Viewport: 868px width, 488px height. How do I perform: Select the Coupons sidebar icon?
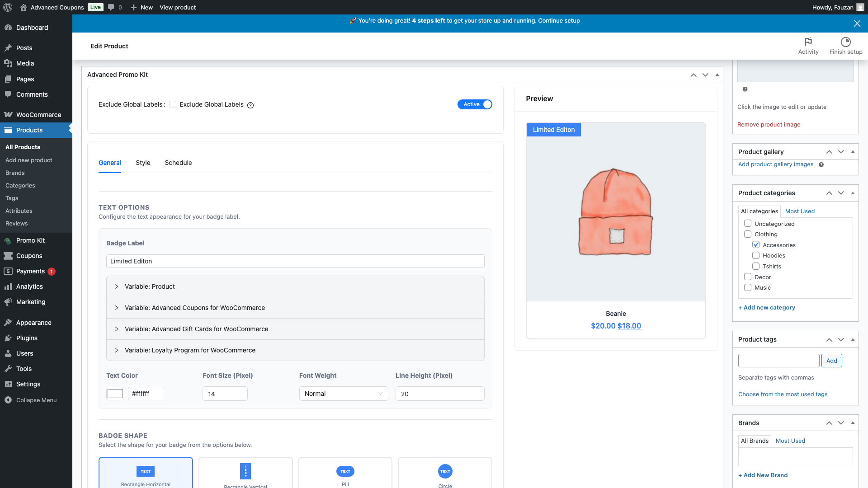click(9, 256)
